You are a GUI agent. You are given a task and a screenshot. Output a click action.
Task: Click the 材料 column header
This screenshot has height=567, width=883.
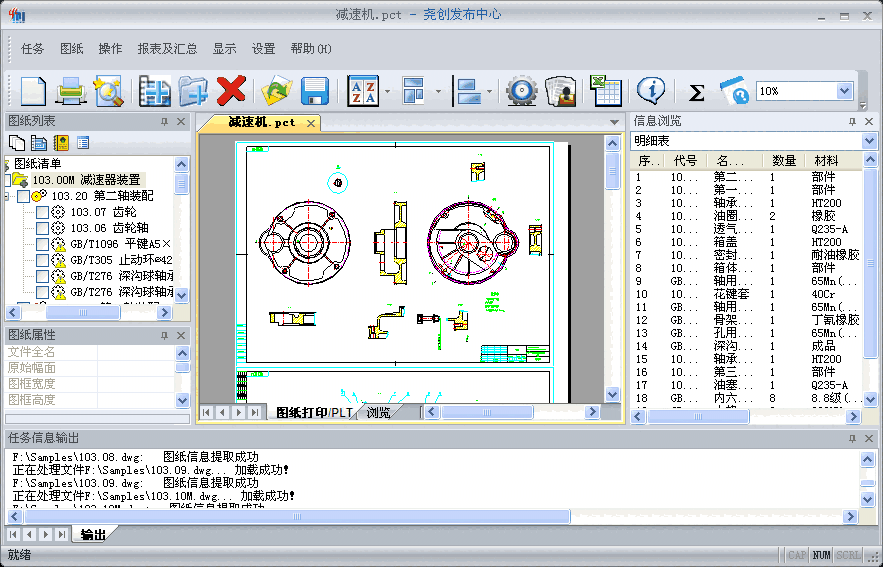[x=826, y=161]
